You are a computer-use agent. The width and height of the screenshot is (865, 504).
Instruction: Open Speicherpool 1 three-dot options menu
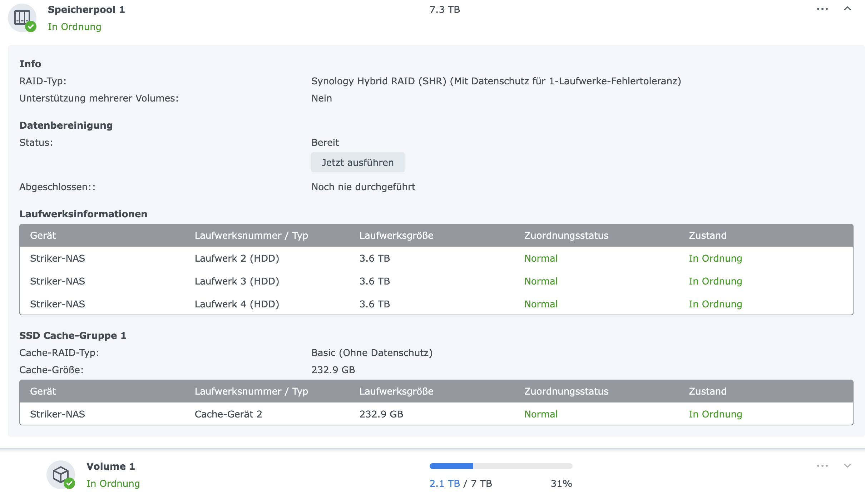pyautogui.click(x=822, y=9)
